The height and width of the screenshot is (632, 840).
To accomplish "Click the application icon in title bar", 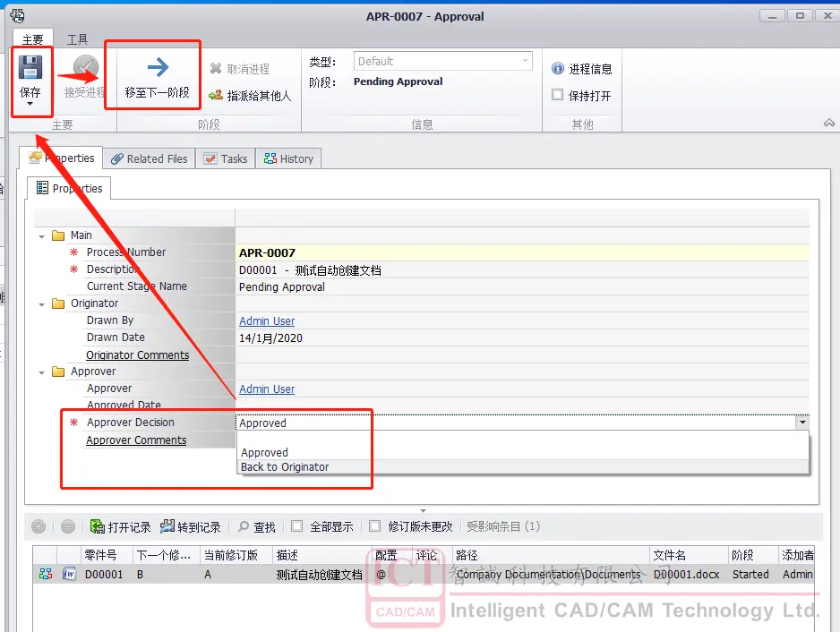I will pos(17,16).
